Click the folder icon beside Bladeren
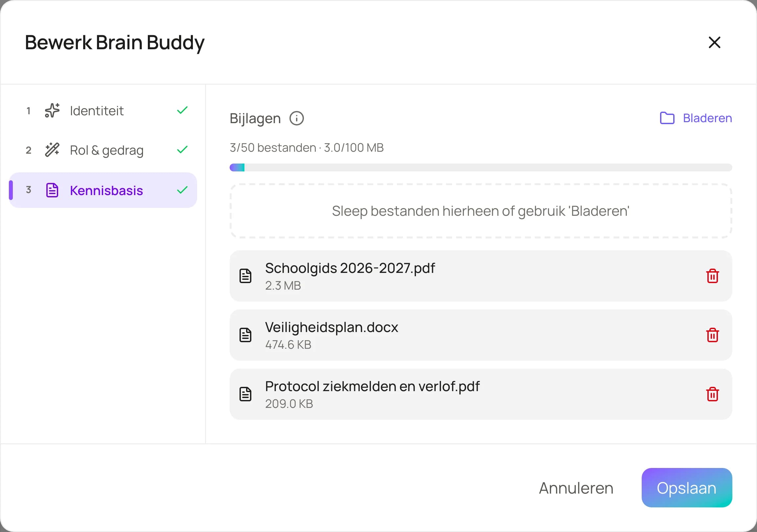This screenshot has height=532, width=757. tap(667, 118)
